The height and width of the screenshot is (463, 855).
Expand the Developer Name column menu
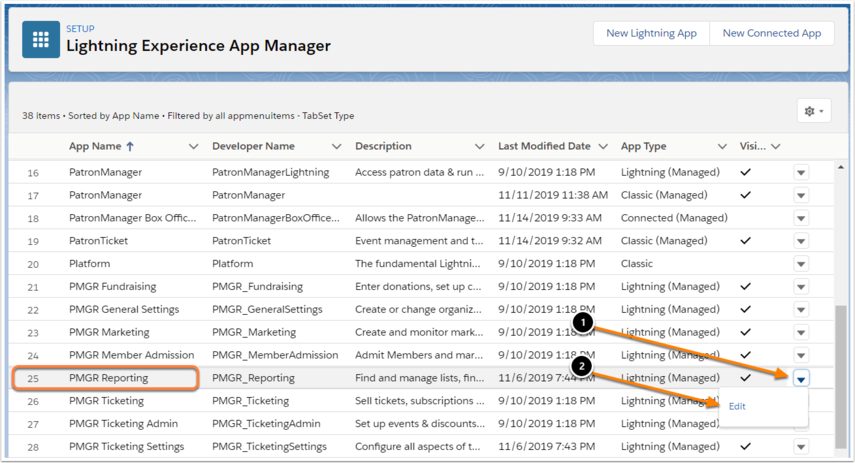pos(336,146)
